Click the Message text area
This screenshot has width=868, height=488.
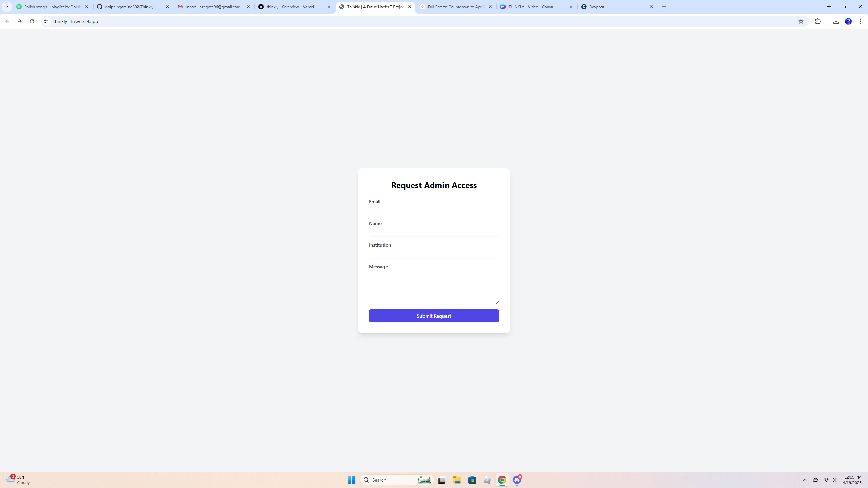click(x=434, y=288)
